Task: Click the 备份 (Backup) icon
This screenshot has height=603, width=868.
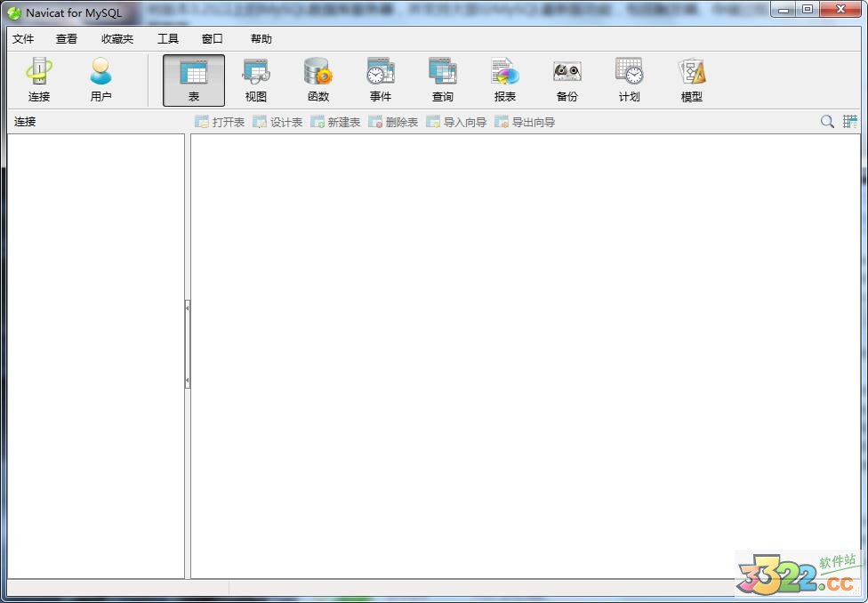Action: click(x=567, y=78)
